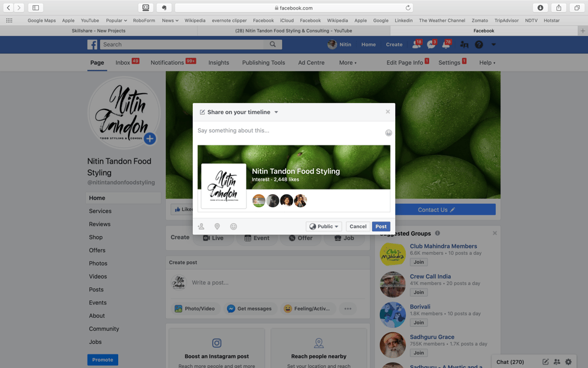This screenshot has width=588, height=368.
Task: Click the blue plus icon on profile picture
Action: [149, 138]
